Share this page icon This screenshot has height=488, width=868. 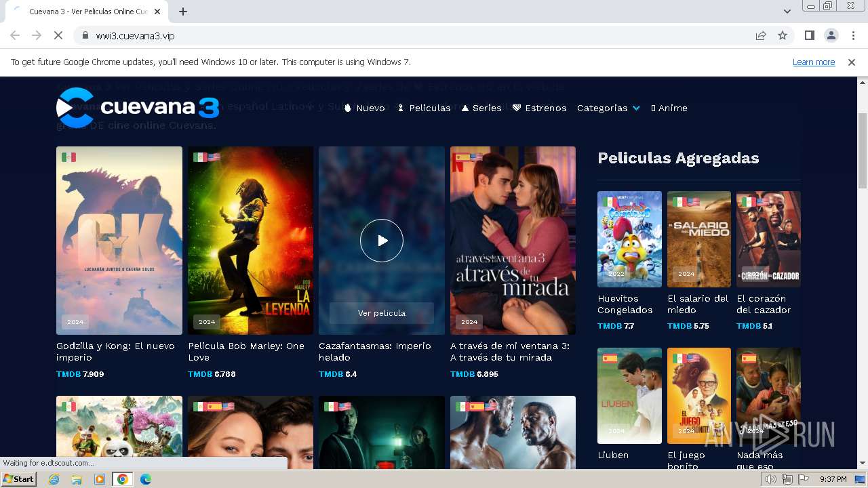(761, 36)
